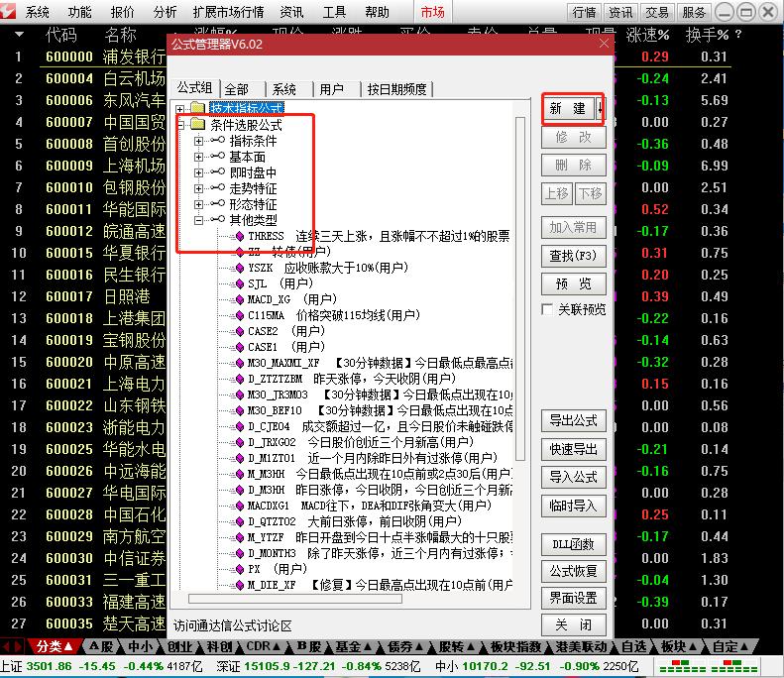Click the DLL函数 button

pyautogui.click(x=574, y=544)
